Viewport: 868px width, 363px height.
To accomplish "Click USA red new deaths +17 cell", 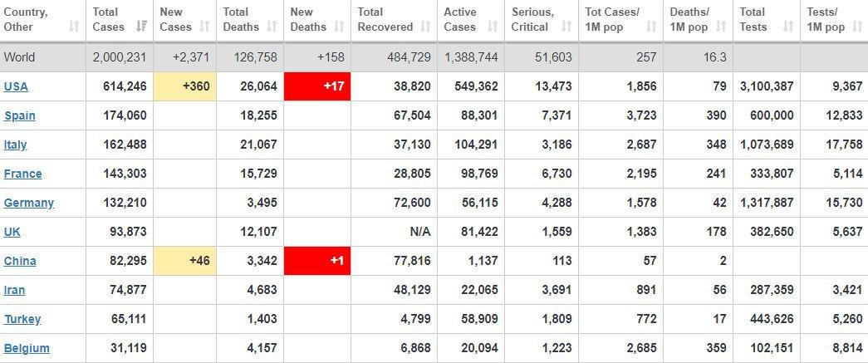I will pos(316,86).
